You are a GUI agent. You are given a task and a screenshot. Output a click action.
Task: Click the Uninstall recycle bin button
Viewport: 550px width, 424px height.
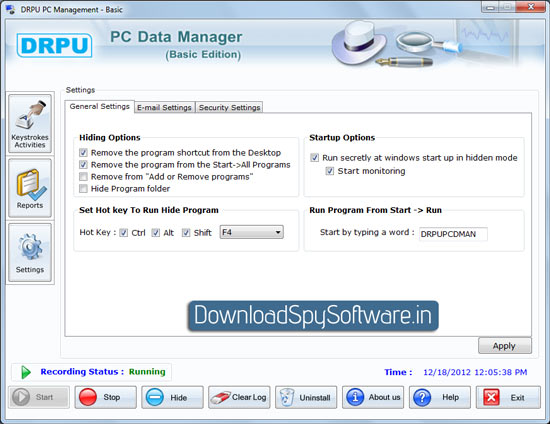coord(306,397)
